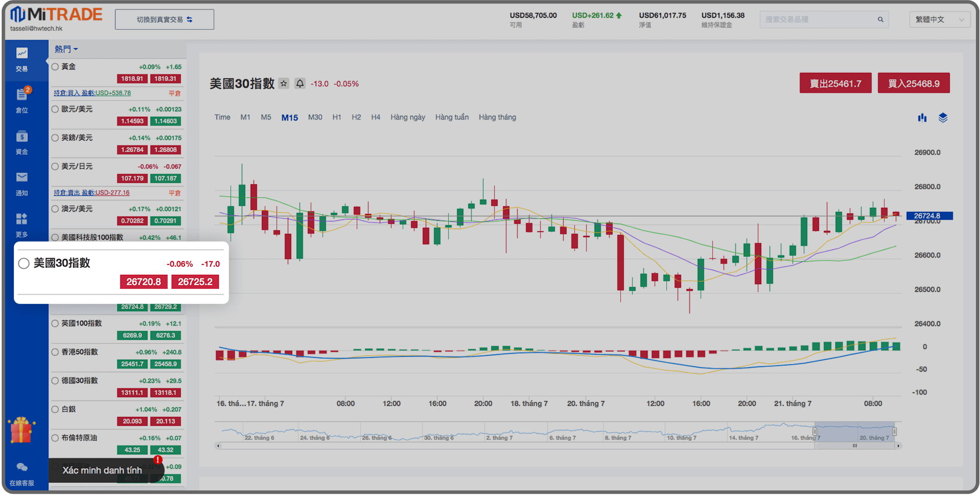The image size is (980, 495).
Task: Open the 更多 more apps icon
Action: pos(22,224)
